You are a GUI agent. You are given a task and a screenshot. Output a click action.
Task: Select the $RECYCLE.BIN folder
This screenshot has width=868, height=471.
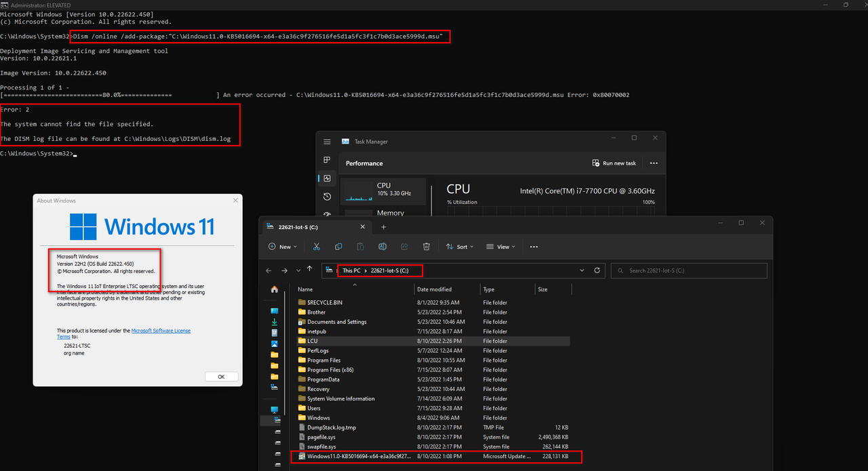(x=433, y=302)
